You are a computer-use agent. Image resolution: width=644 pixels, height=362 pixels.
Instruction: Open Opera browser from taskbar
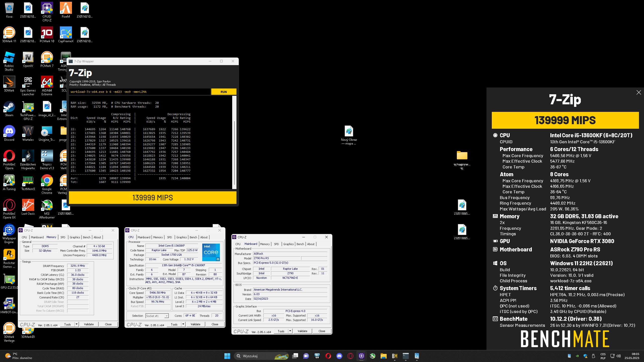click(328, 356)
